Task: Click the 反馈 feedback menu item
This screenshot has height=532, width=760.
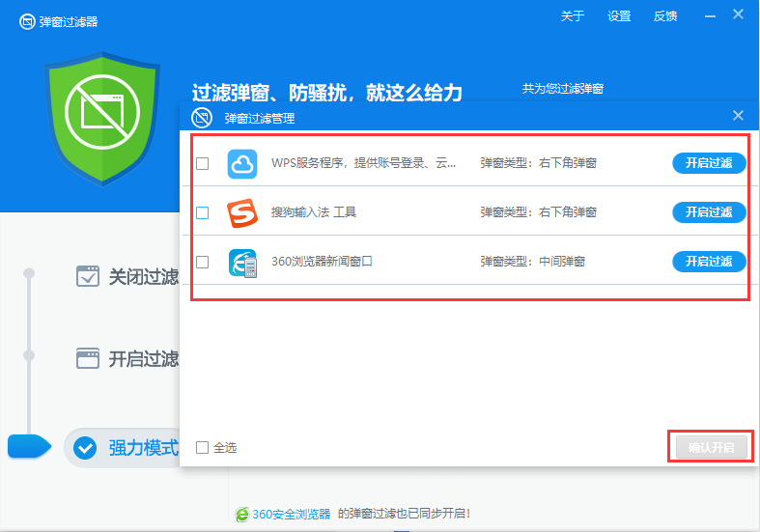Action: [665, 16]
